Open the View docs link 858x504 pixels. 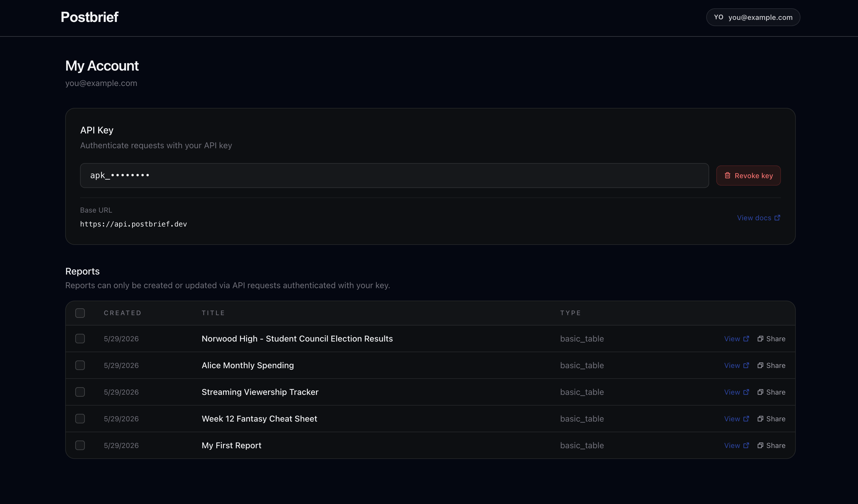(759, 218)
